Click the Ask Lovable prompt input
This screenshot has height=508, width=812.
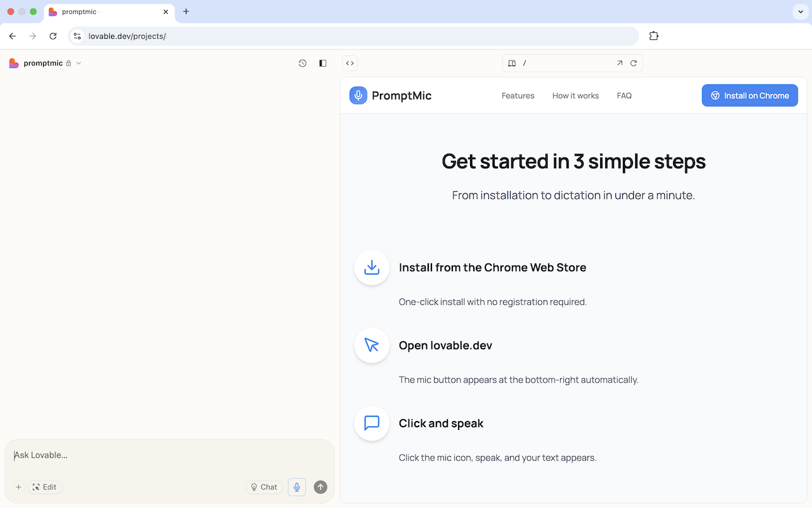pyautogui.click(x=169, y=455)
